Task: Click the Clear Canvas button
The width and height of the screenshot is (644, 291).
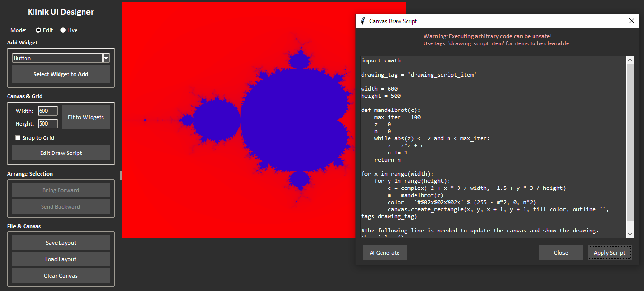Action: point(61,276)
